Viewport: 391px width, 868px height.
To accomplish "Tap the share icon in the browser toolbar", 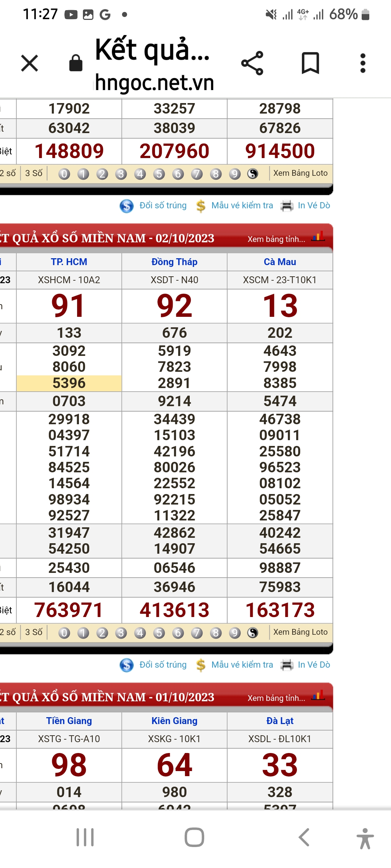I will 252,63.
